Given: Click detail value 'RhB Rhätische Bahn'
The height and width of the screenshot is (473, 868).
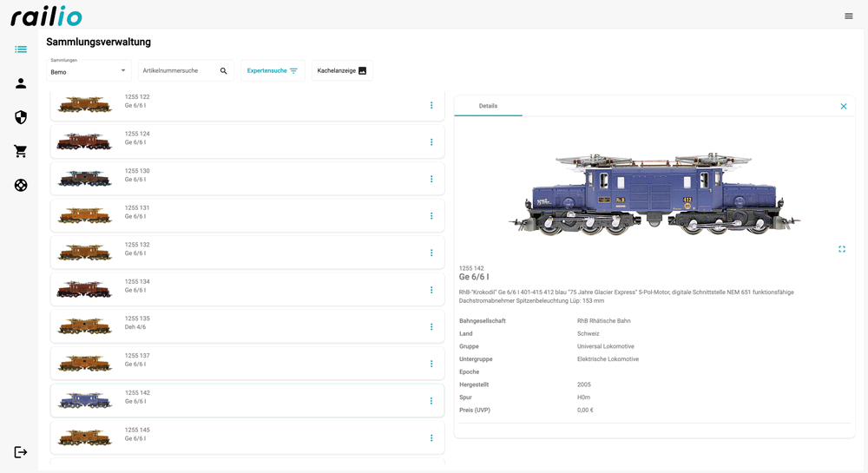Looking at the screenshot, I should pyautogui.click(x=603, y=321).
